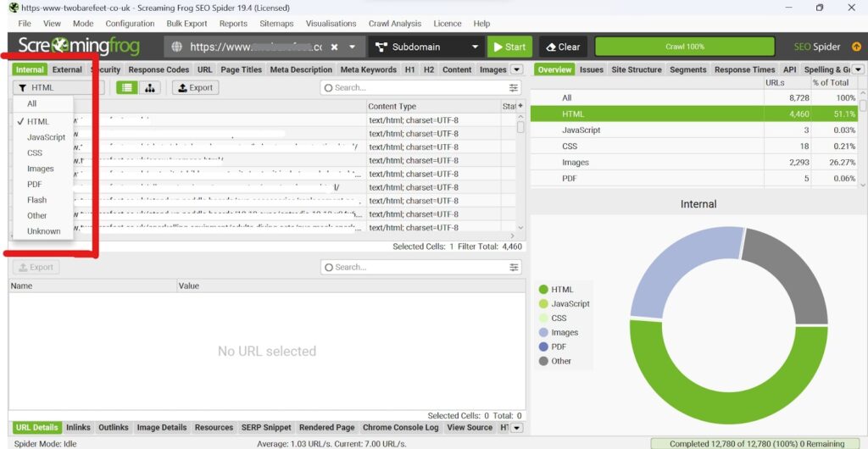Open the Page Titles tab

click(x=240, y=69)
